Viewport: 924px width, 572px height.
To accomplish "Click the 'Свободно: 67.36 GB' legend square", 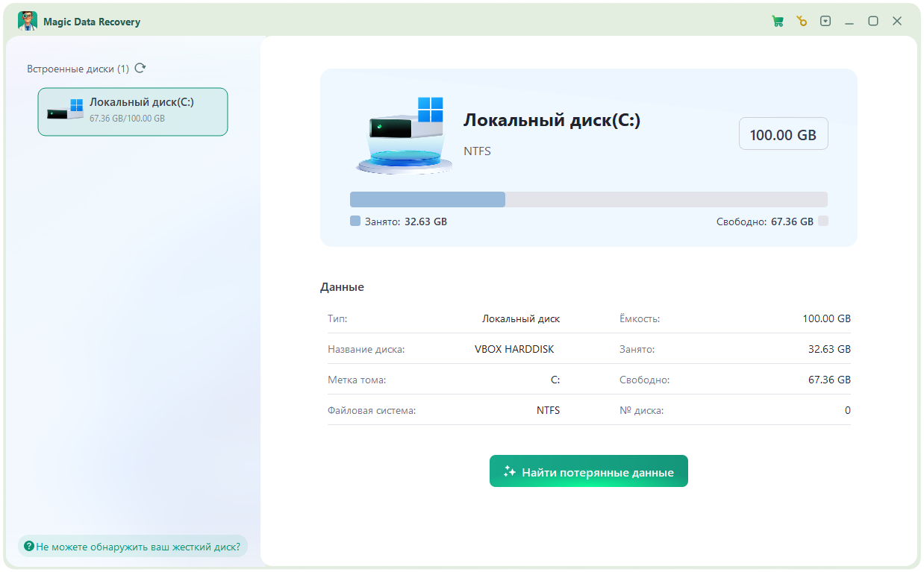I will 822,221.
